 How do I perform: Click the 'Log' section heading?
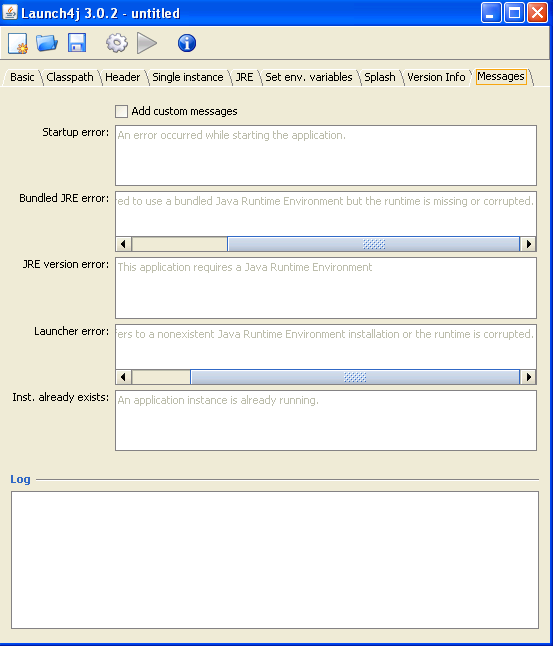[20, 479]
